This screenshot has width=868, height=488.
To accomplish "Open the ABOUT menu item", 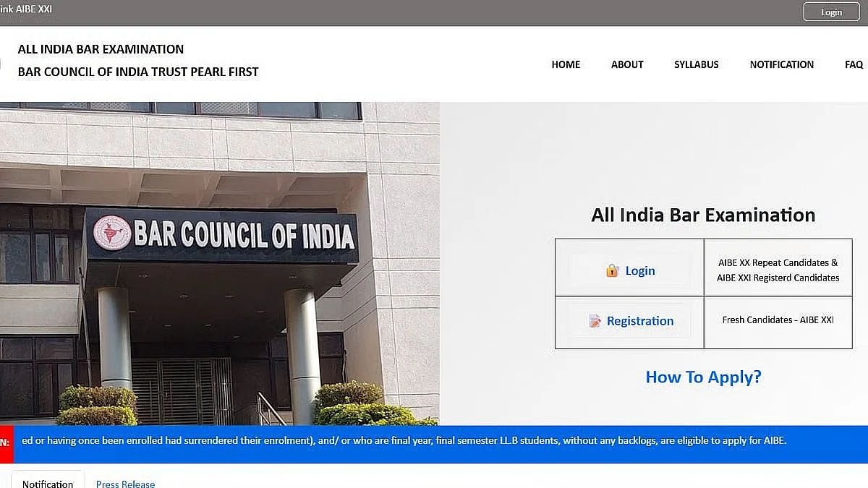I will click(627, 64).
